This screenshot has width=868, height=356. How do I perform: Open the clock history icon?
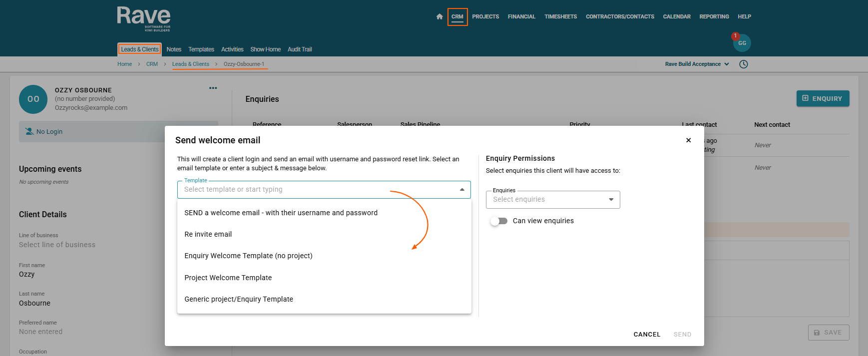744,64
